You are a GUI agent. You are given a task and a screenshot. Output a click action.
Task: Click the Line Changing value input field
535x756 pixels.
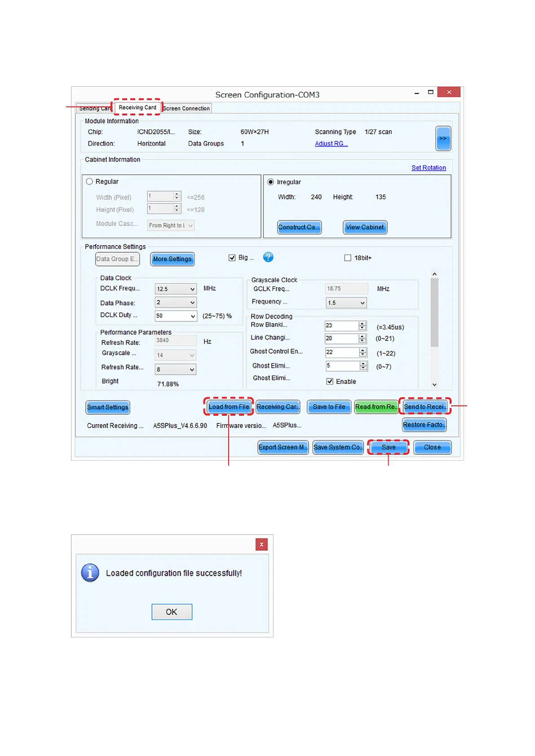tap(341, 338)
